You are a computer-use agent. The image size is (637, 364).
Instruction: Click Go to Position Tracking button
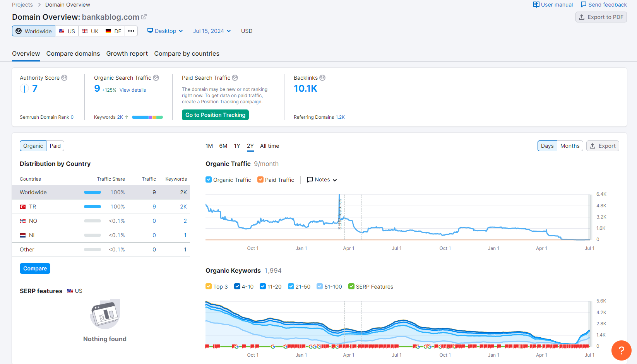pyautogui.click(x=215, y=115)
